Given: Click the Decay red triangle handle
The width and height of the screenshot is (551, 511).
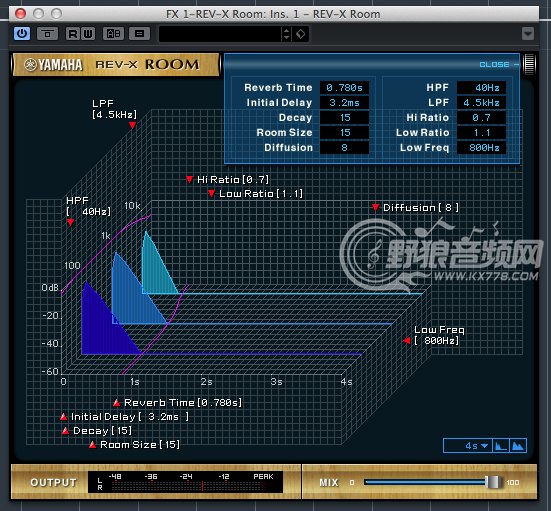Looking at the screenshot, I should pos(65,431).
